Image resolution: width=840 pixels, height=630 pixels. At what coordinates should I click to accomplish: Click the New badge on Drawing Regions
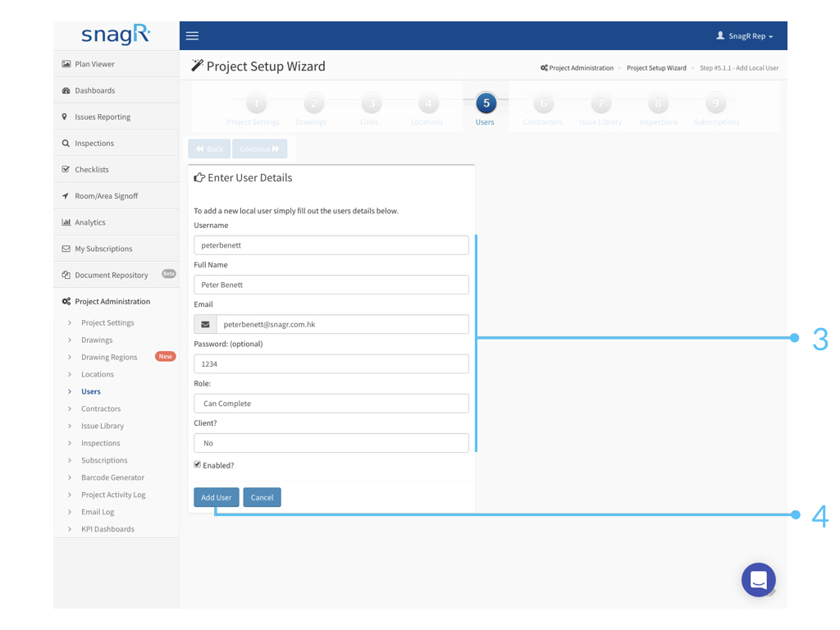166,356
